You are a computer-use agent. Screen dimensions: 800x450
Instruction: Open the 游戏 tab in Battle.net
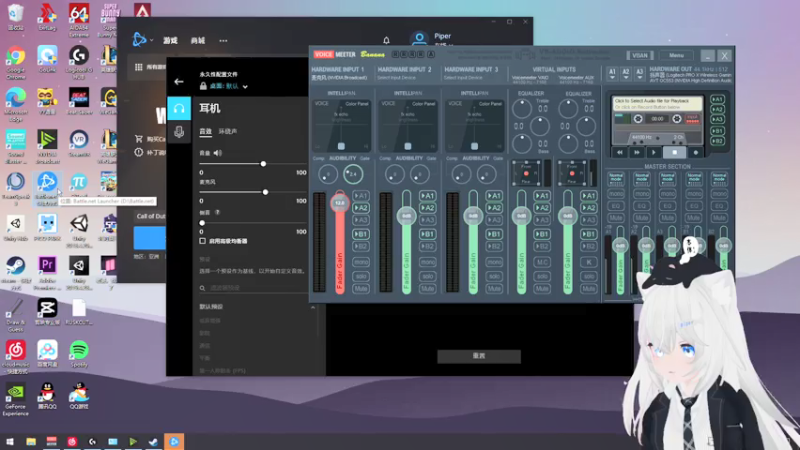click(170, 40)
